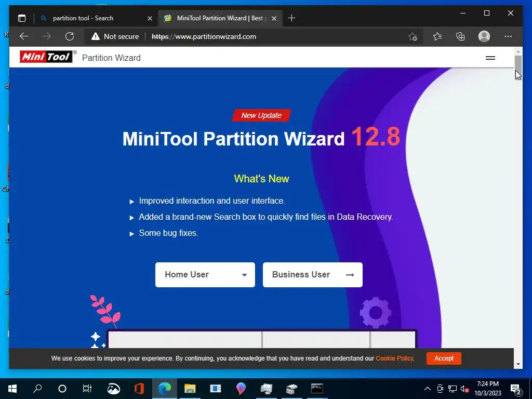Open the Photos-like app in the taskbar
532x399 pixels.
[x=114, y=389]
